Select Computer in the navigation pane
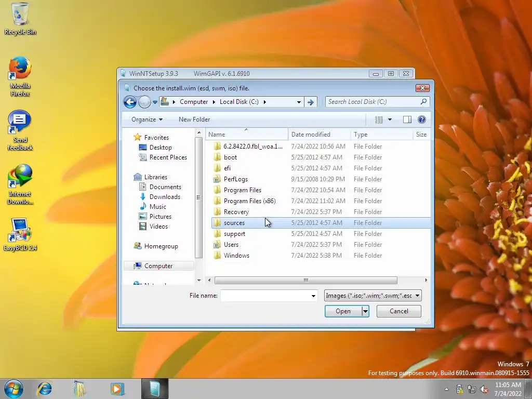The width and height of the screenshot is (532, 399). point(158,266)
